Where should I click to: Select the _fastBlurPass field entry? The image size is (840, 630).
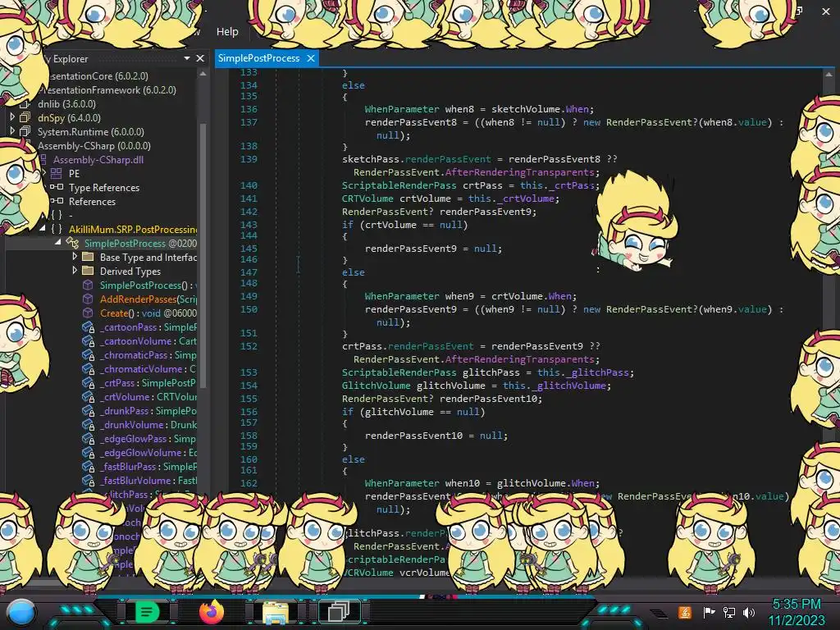pos(148,466)
